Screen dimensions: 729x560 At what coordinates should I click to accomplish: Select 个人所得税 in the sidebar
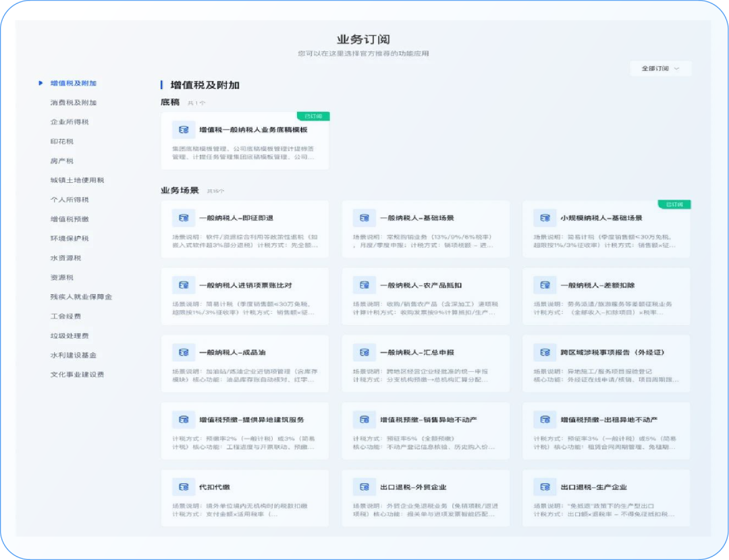click(70, 200)
